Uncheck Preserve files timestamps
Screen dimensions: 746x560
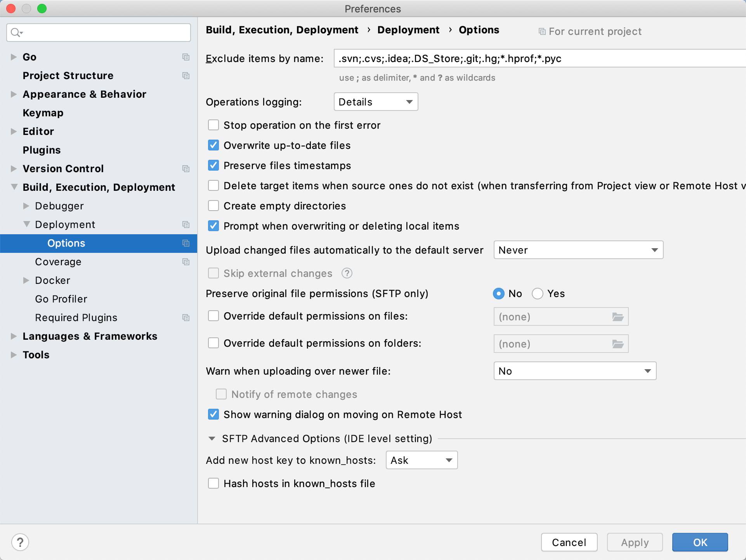coord(213,165)
